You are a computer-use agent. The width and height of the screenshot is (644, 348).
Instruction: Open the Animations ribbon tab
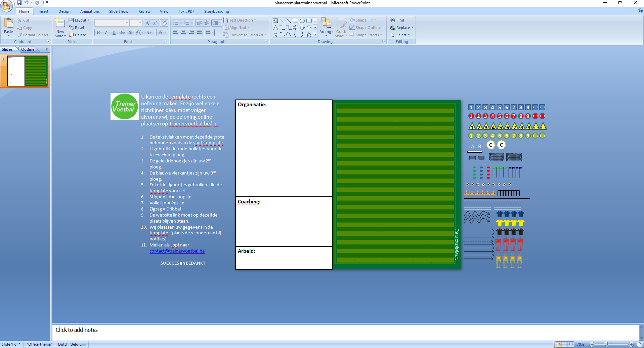90,11
